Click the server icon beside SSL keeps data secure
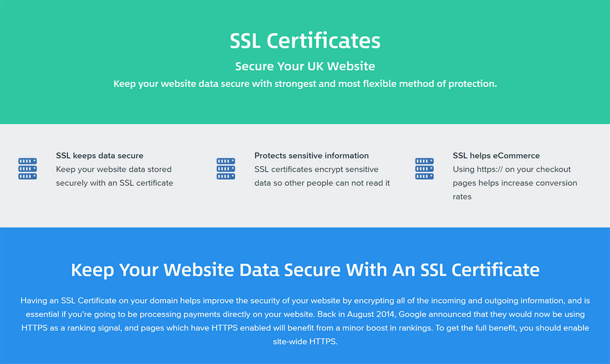The image size is (610, 364). 27,169
